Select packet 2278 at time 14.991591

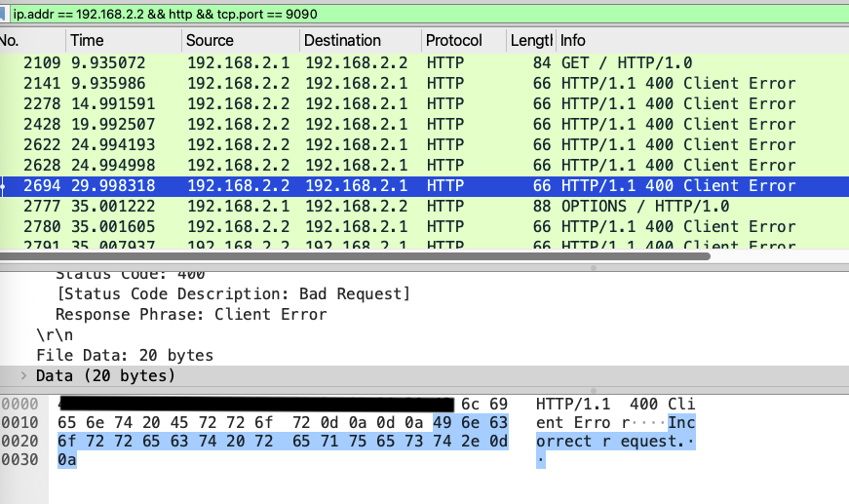[425, 104]
